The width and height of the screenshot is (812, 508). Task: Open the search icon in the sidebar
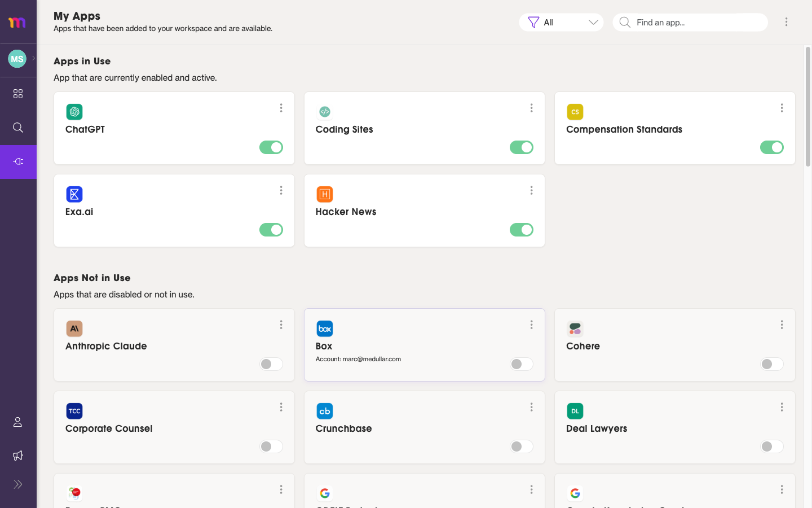[x=18, y=128]
